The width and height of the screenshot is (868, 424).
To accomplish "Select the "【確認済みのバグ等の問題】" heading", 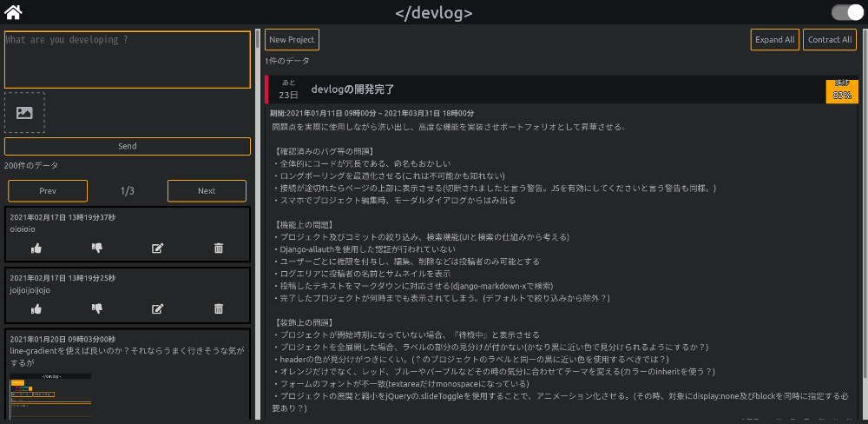I will [325, 151].
